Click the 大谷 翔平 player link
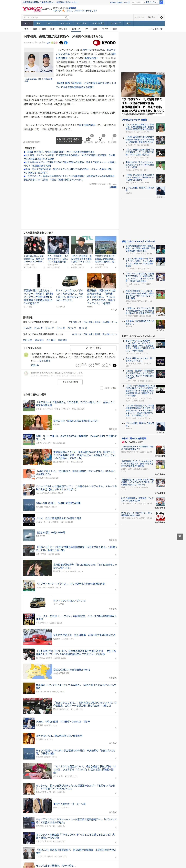 click(x=51, y=340)
